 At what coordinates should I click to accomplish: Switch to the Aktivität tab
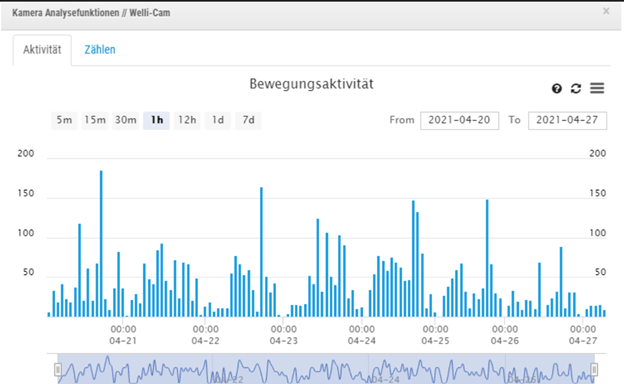(42, 50)
